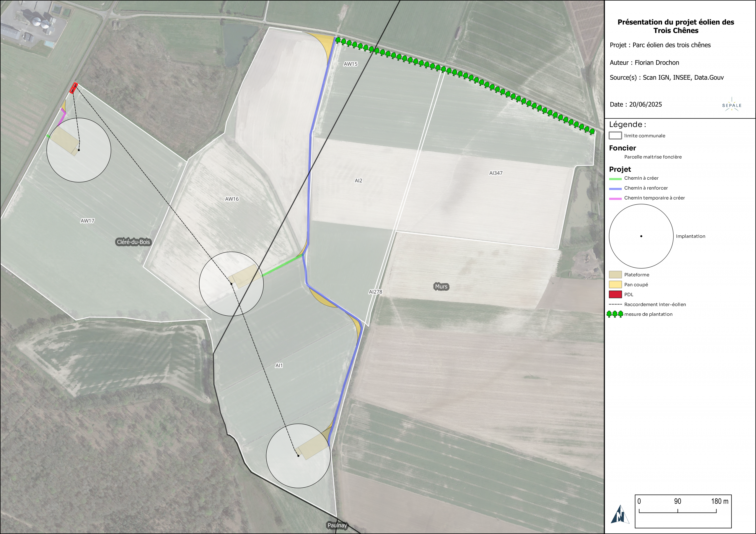This screenshot has height=534, width=756.
Task: Click the Plateforme beige legend swatch
Action: pos(615,275)
